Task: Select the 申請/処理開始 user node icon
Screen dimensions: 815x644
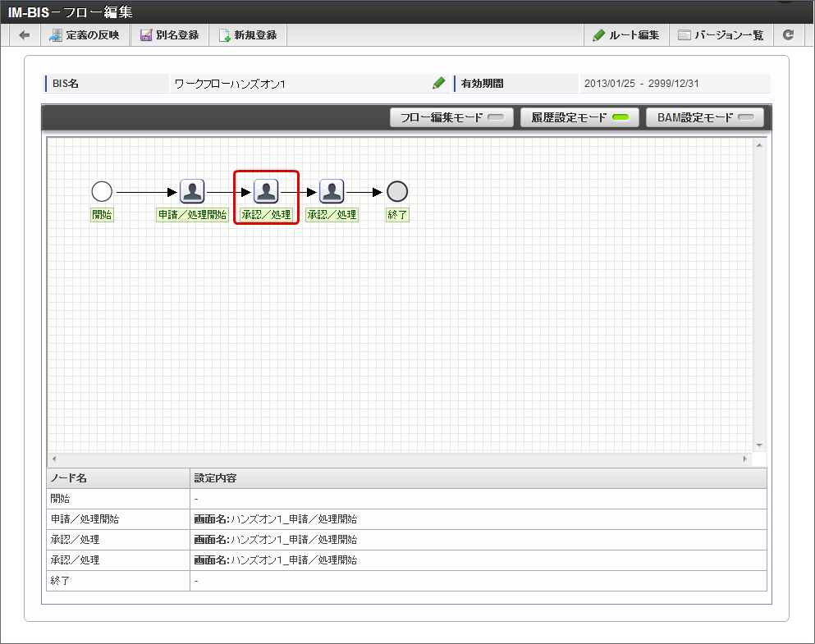Action: click(x=192, y=192)
